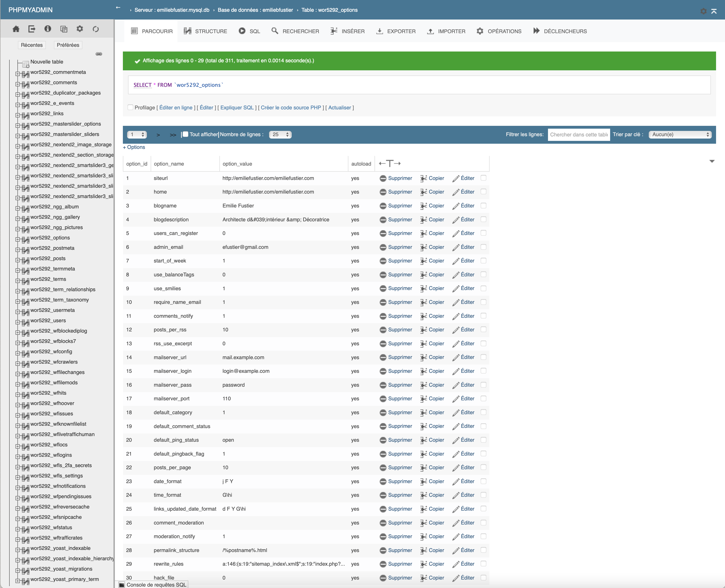Screen dimensions: 725x588
Task: Select the checkbox for the home row
Action: [483, 192]
